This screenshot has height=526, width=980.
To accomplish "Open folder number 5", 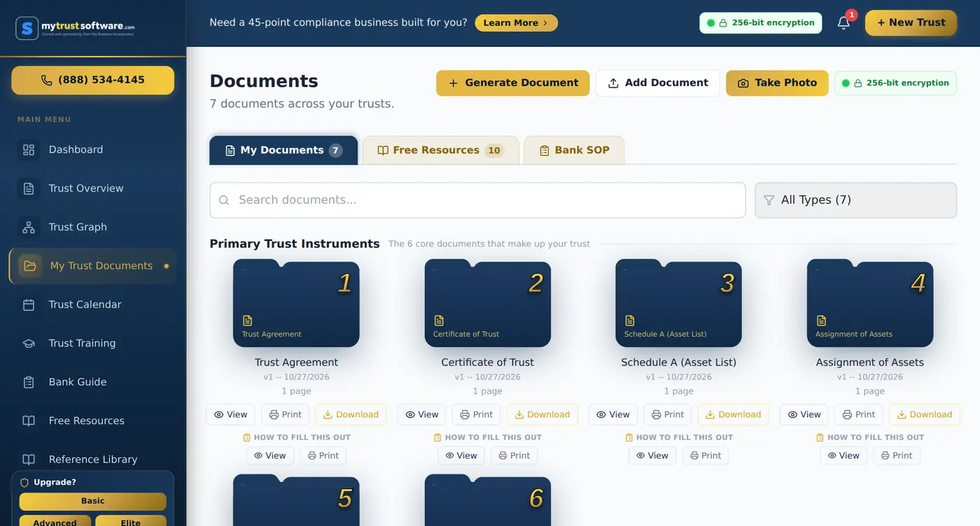I will click(296, 500).
